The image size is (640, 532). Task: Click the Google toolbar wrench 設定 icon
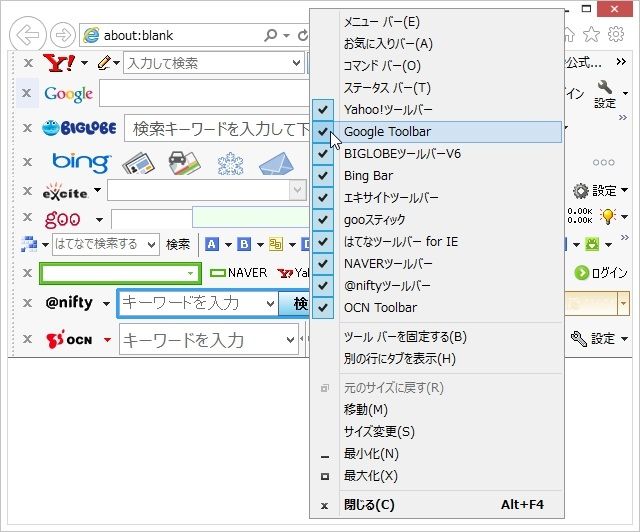(x=604, y=94)
